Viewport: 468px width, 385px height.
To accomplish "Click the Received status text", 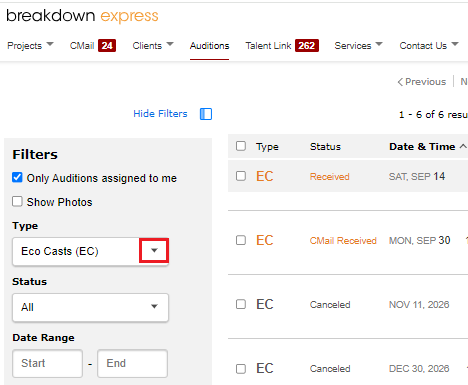I will pos(330,177).
